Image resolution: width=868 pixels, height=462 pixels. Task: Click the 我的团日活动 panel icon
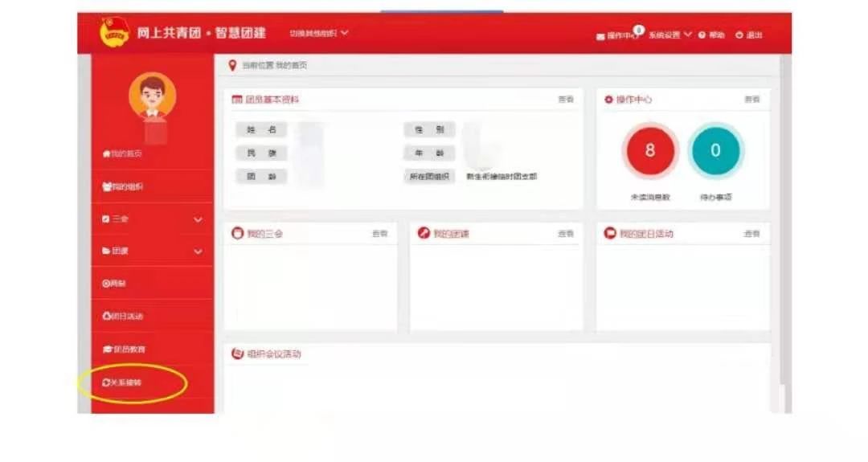610,234
